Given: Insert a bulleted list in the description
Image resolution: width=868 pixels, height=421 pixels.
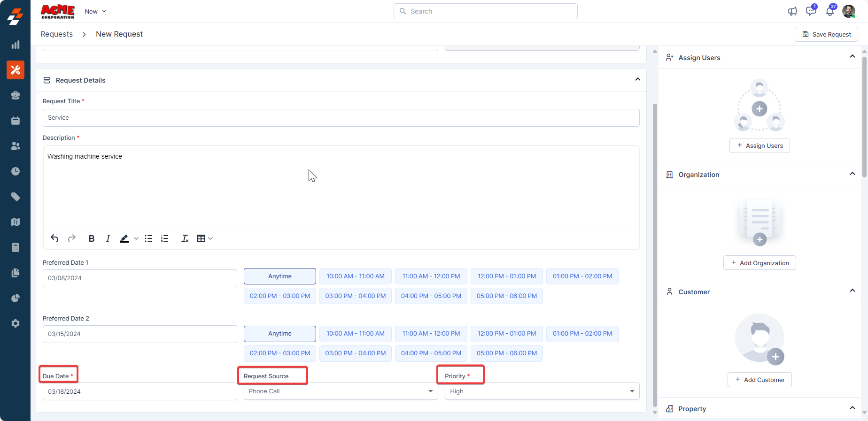Looking at the screenshot, I should (148, 238).
